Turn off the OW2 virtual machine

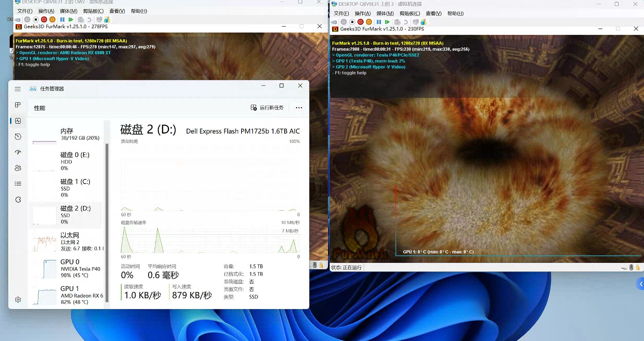(36, 20)
